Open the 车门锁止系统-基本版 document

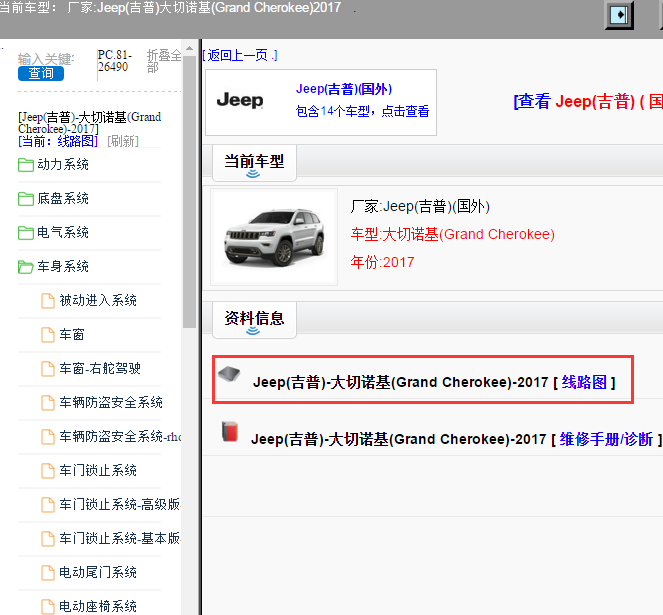120,538
